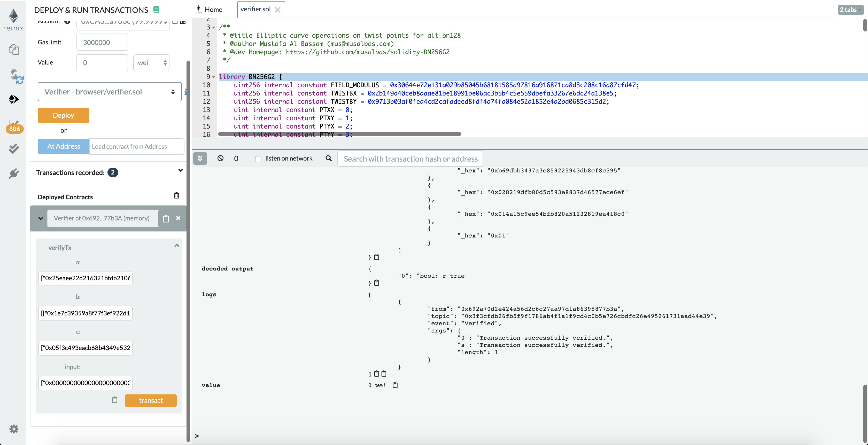
Task: Open the Settings gear icon
Action: 14,428
